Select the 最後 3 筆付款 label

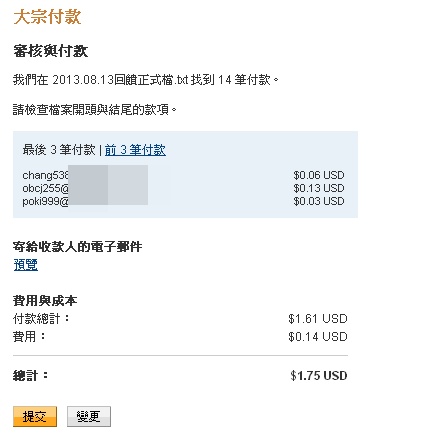click(59, 150)
